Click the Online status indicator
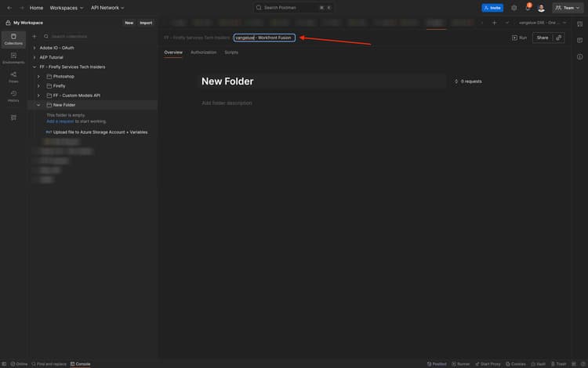The image size is (588, 368). (19, 364)
